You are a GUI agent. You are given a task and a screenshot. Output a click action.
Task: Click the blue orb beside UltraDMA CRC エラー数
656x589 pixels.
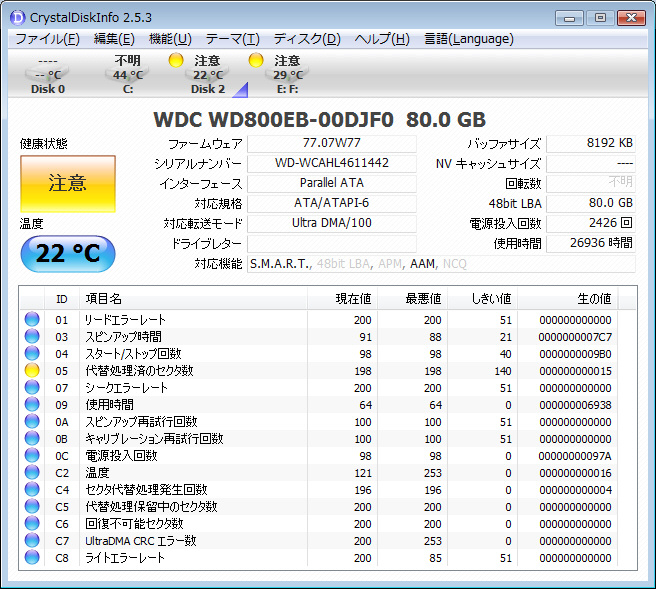click(x=32, y=540)
